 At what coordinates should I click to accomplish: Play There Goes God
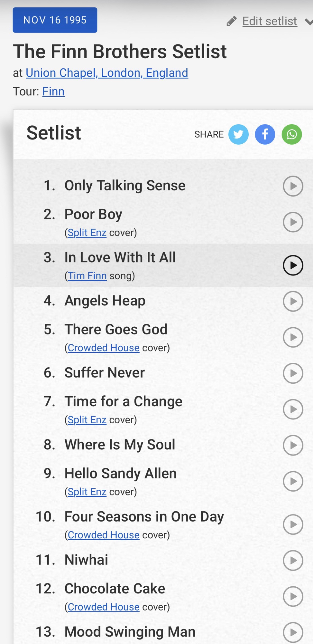click(x=293, y=337)
